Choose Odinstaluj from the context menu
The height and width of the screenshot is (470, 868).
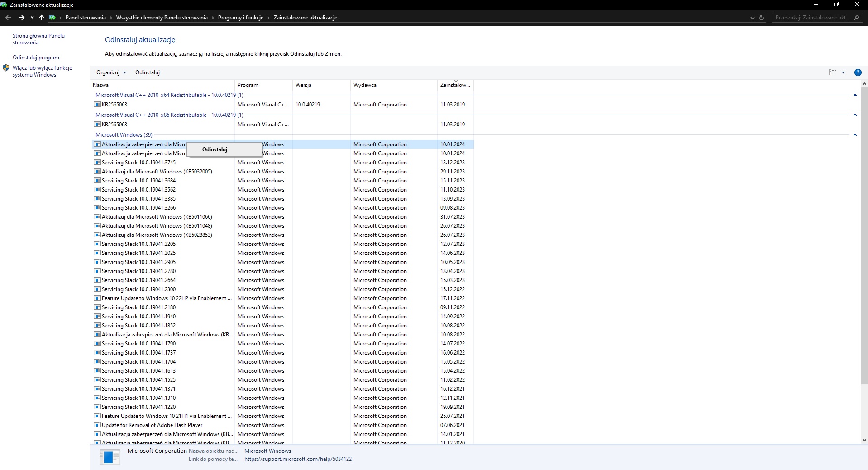click(215, 149)
